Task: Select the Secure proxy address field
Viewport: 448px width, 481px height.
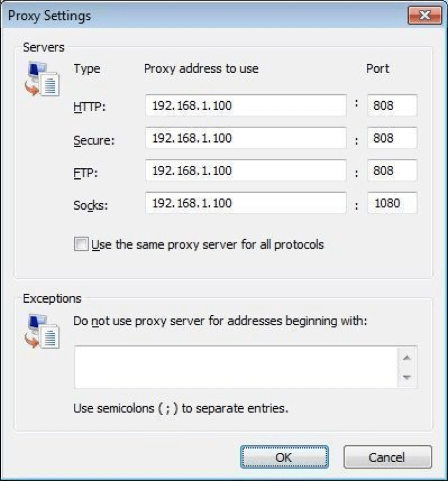Action: [245, 138]
